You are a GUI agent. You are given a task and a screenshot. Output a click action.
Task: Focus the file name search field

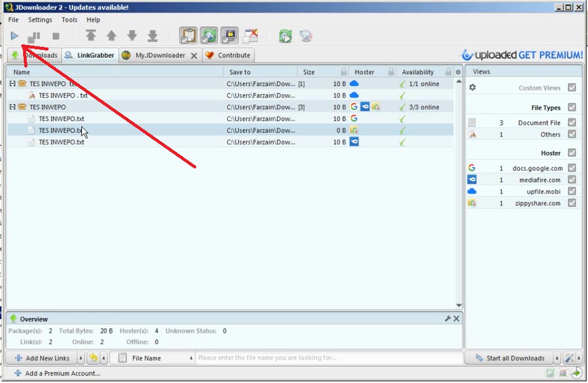329,358
